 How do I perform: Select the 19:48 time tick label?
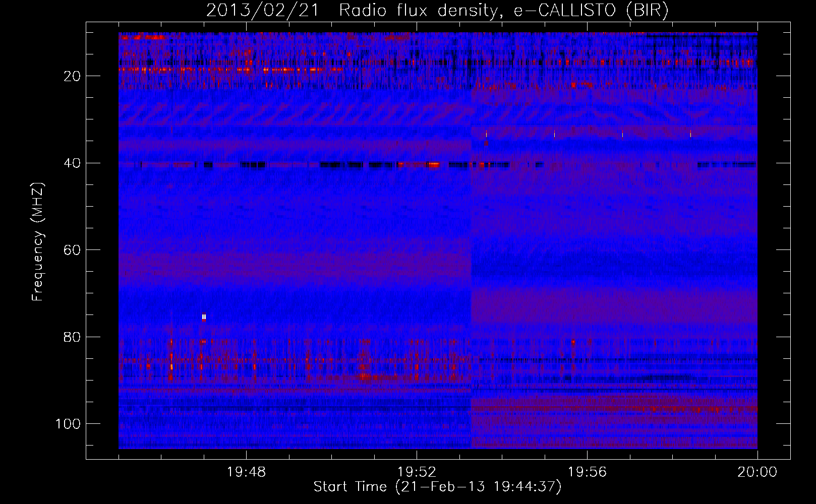pyautogui.click(x=246, y=472)
